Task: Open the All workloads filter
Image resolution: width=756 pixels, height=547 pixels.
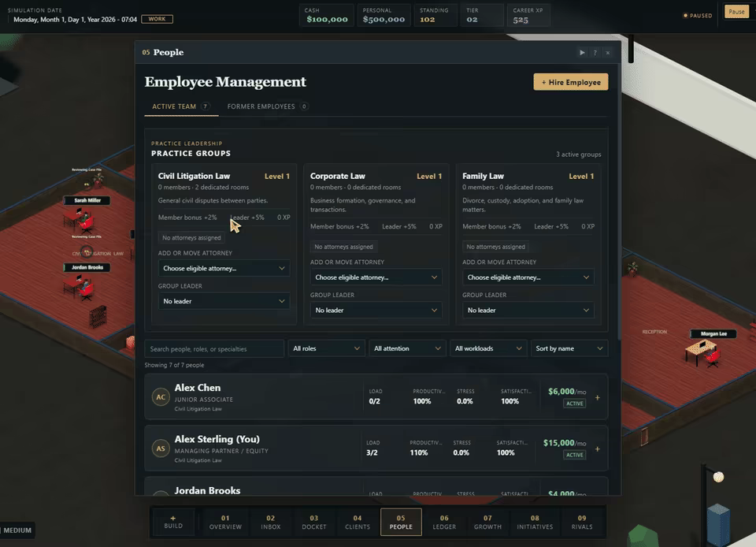Action: click(488, 348)
